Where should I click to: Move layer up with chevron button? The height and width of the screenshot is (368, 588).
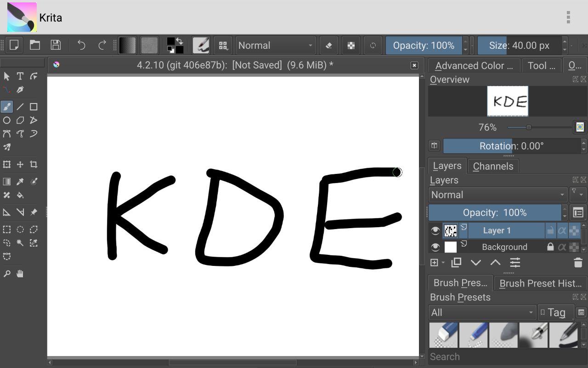495,263
